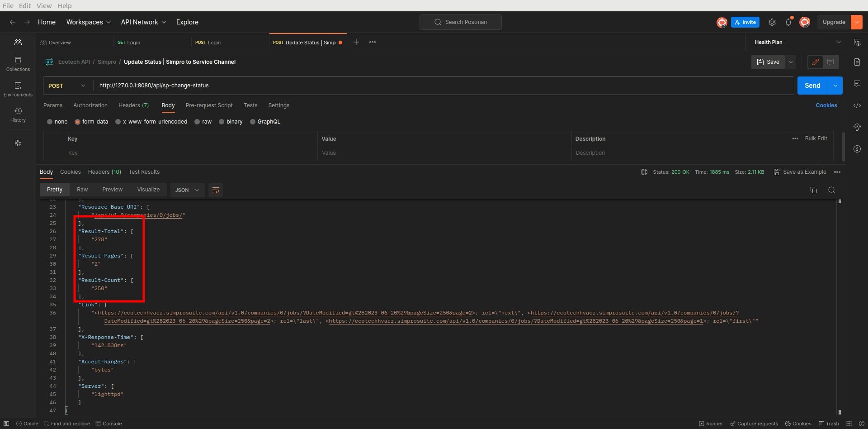Click Bulk Edit in form-data table
This screenshot has height=429, width=868.
click(x=816, y=138)
